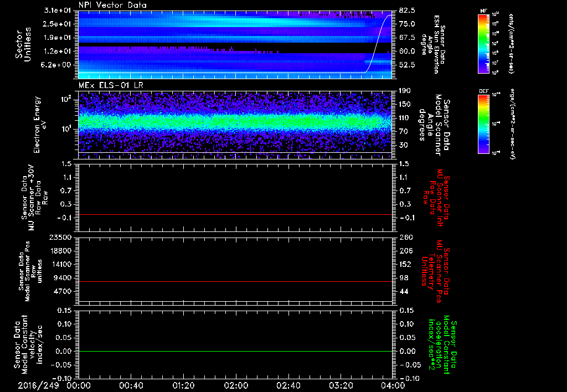Select the 02:00 time axis label

[x=236, y=385]
